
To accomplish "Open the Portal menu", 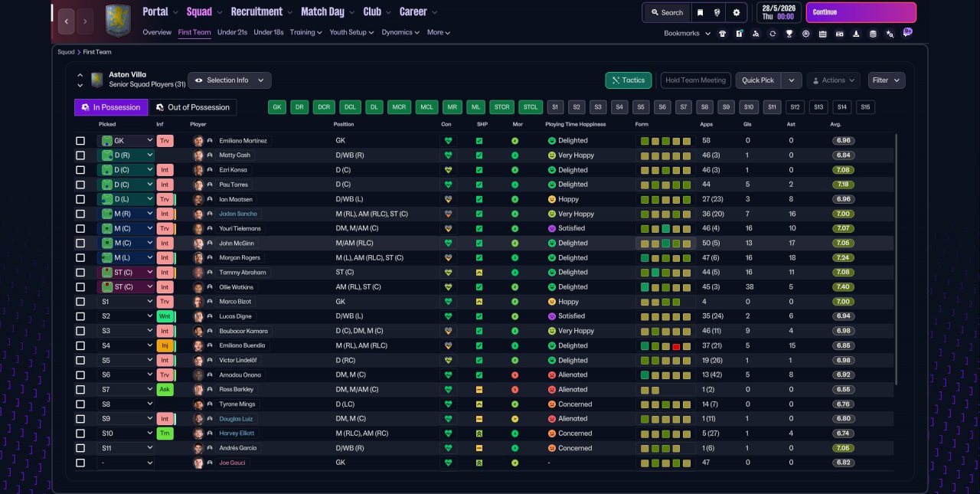I will click(x=161, y=12).
